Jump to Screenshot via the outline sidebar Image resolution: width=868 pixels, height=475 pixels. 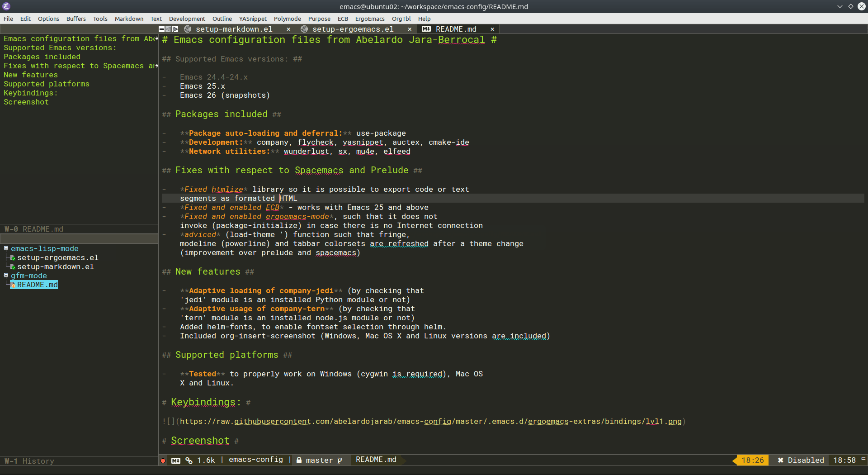26,102
